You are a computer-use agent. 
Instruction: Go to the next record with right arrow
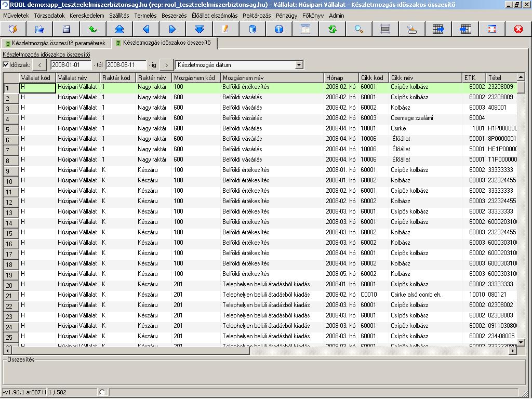[172, 29]
